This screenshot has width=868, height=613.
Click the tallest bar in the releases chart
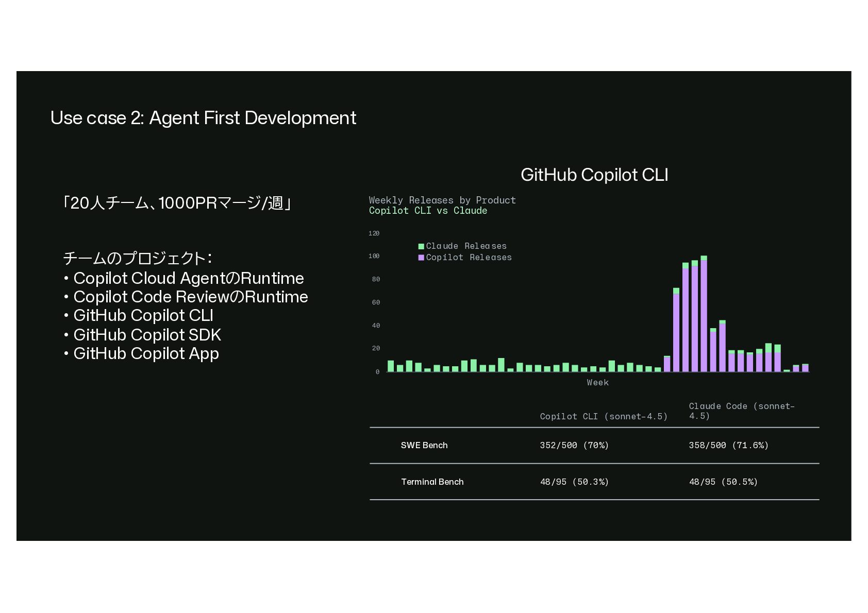[x=704, y=314]
